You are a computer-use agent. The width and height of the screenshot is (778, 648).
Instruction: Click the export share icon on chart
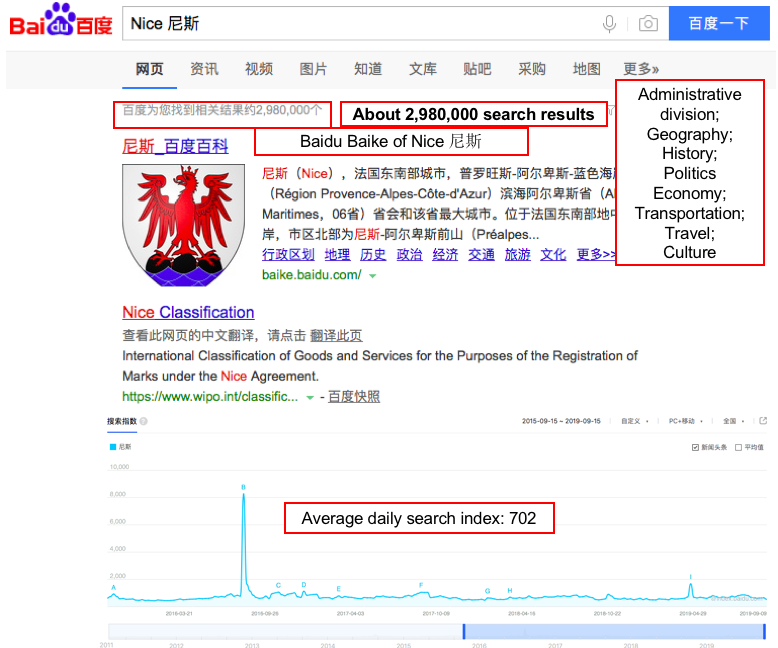tap(763, 421)
